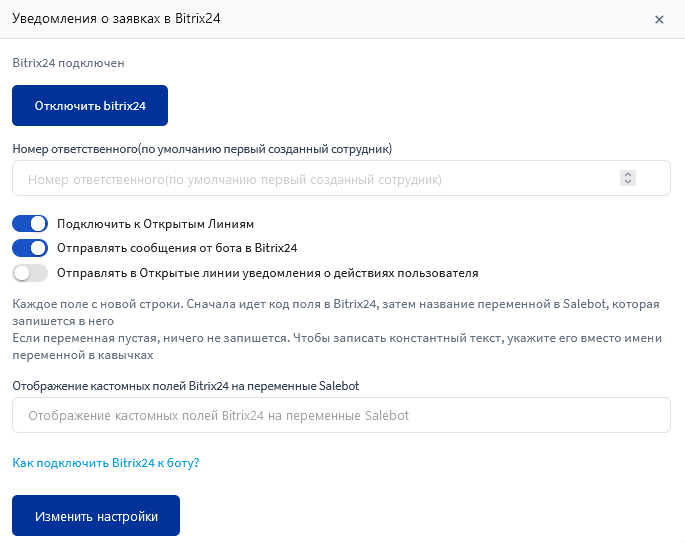Click the number stepper arrows in the responsible field
Screen dimensions: 685x543
[x=628, y=178]
